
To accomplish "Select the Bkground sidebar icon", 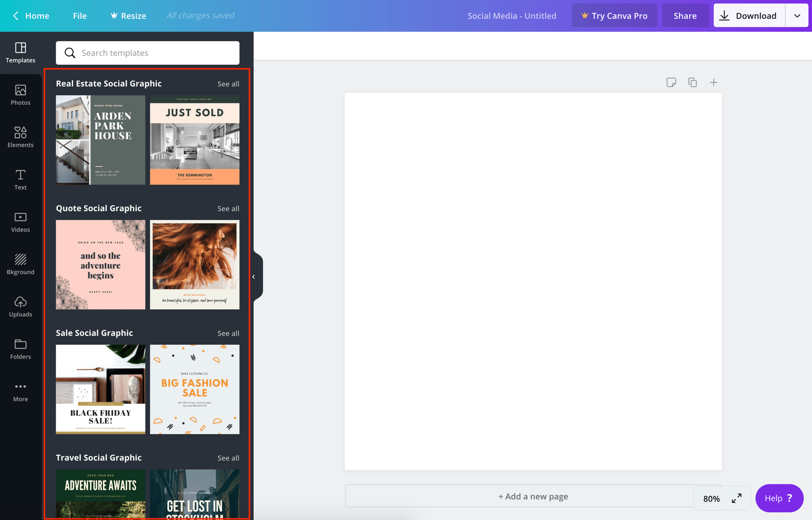I will 20,264.
